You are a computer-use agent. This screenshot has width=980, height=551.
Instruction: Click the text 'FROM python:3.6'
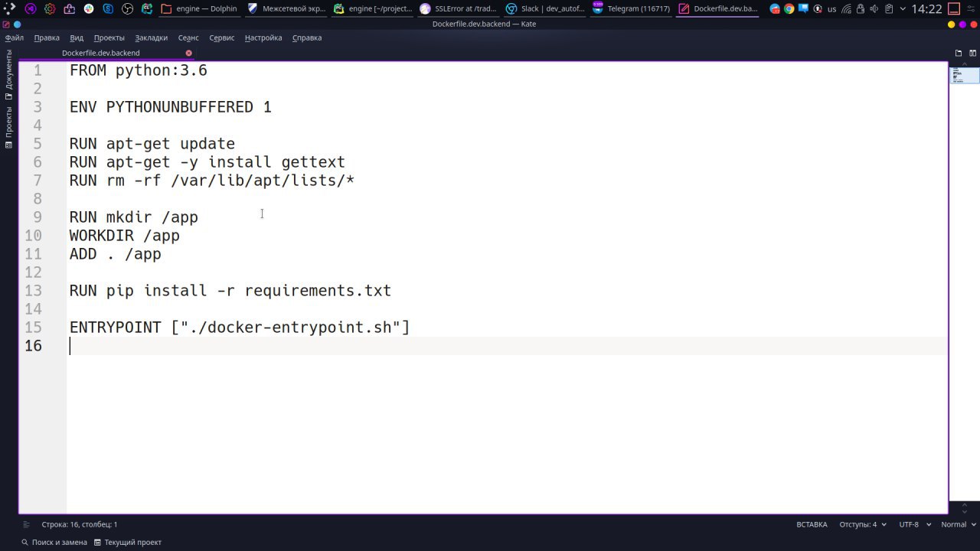pyautogui.click(x=139, y=70)
